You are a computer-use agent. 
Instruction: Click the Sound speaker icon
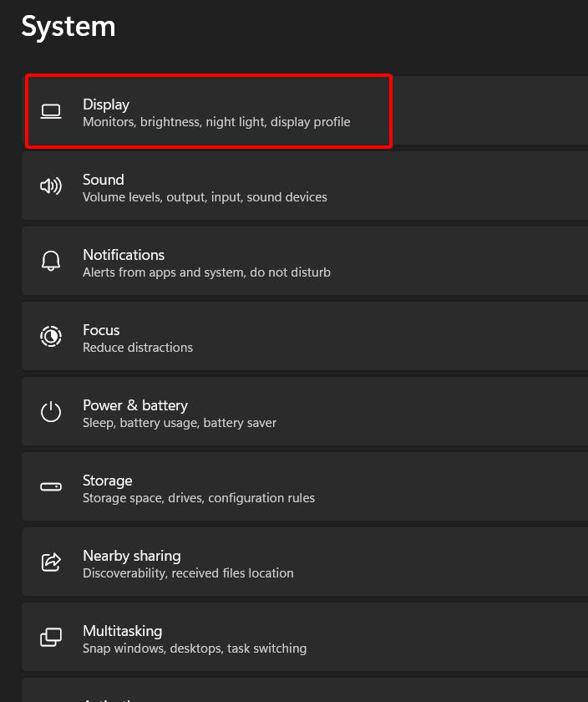pos(51,186)
